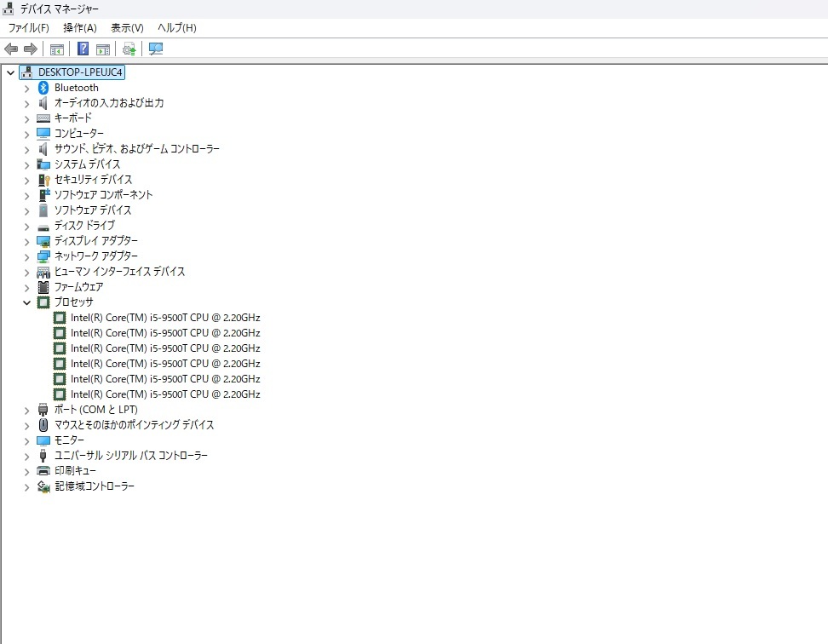
Task: Expand the ソフトウェア コンポーネント category
Action: pyautogui.click(x=27, y=196)
